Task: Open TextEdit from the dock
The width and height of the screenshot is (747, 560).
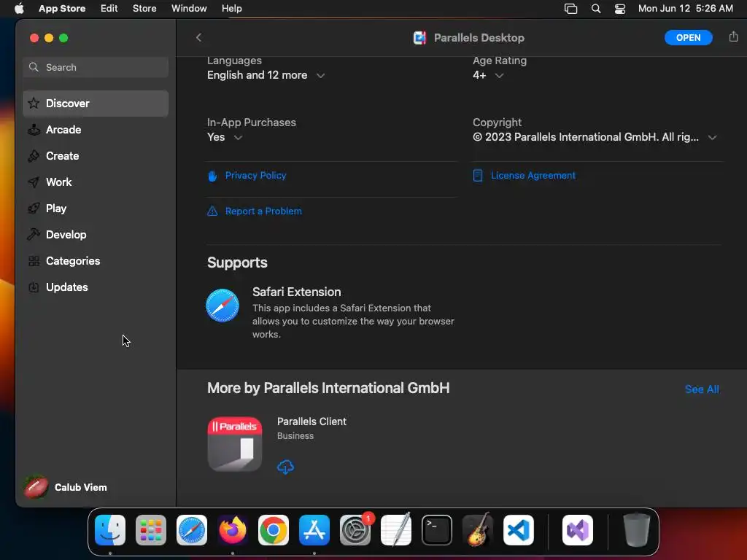Action: [x=396, y=530]
